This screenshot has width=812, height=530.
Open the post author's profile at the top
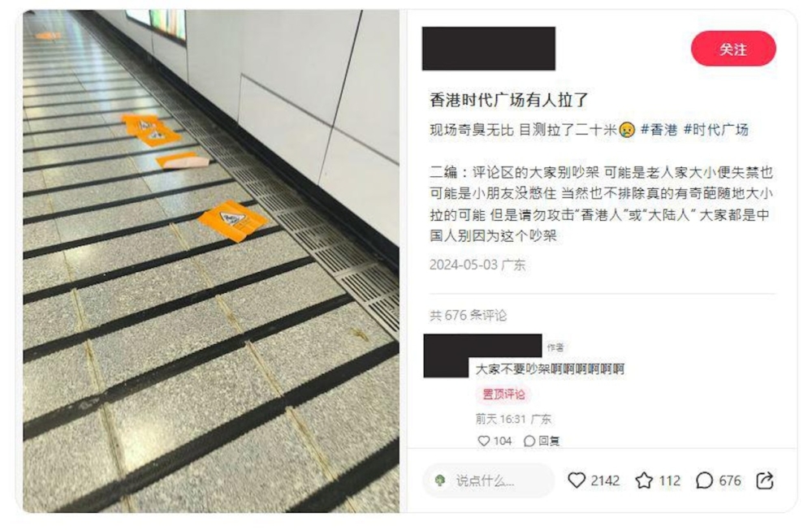pos(488,48)
